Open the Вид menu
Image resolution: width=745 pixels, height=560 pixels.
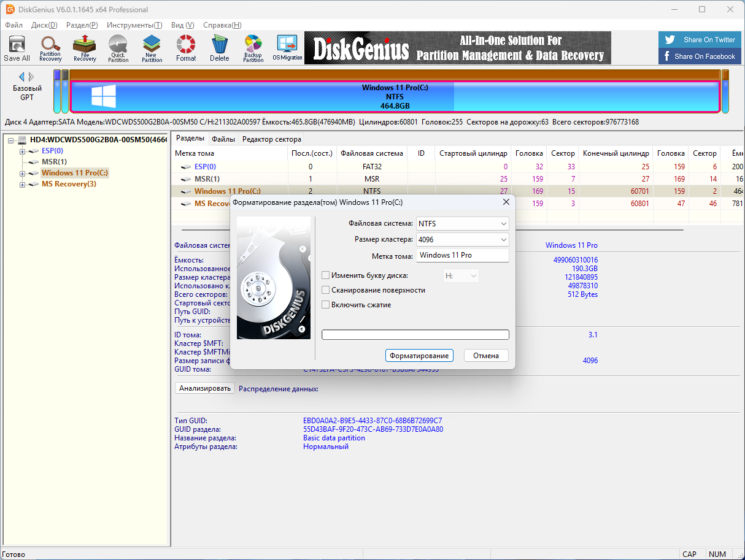pyautogui.click(x=182, y=25)
